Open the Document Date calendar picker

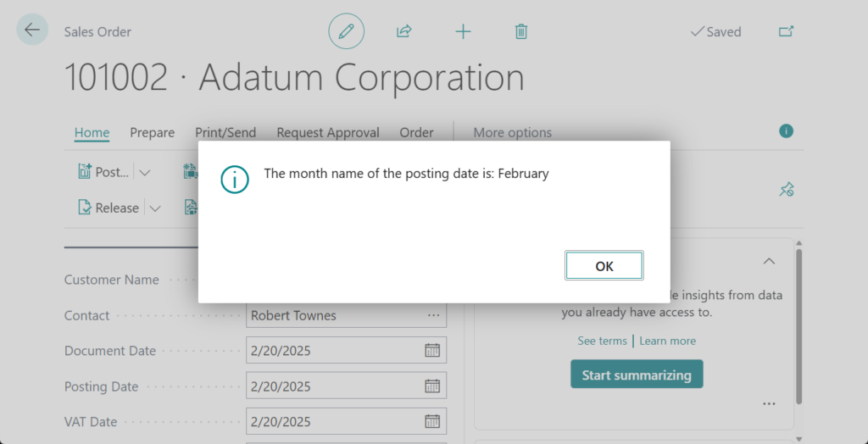pyautogui.click(x=432, y=350)
